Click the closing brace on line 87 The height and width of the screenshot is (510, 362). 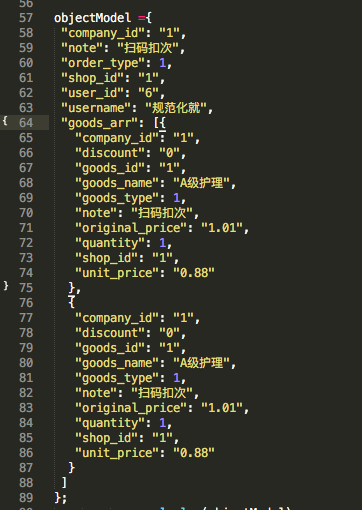pos(71,468)
